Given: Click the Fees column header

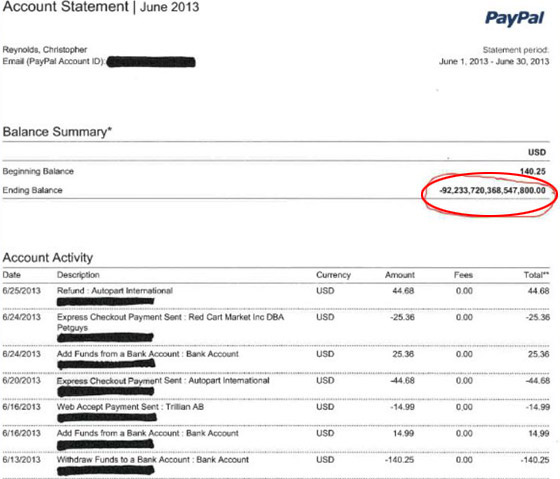Looking at the screenshot, I should (463, 275).
